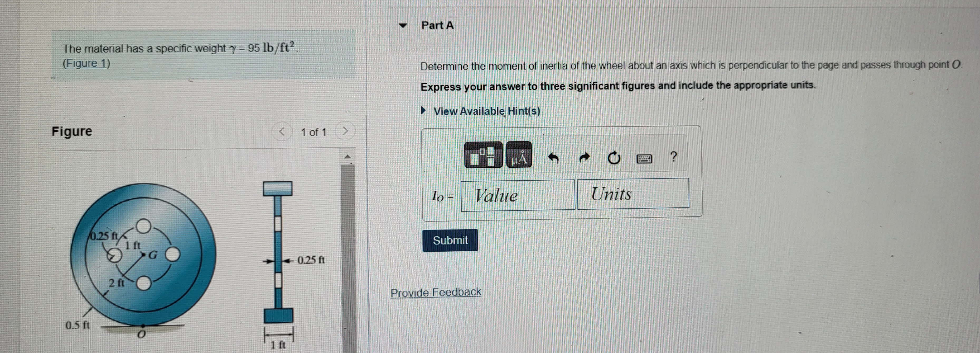This screenshot has height=353, width=980.
Task: Go to the previous figure arrow
Action: 282,132
